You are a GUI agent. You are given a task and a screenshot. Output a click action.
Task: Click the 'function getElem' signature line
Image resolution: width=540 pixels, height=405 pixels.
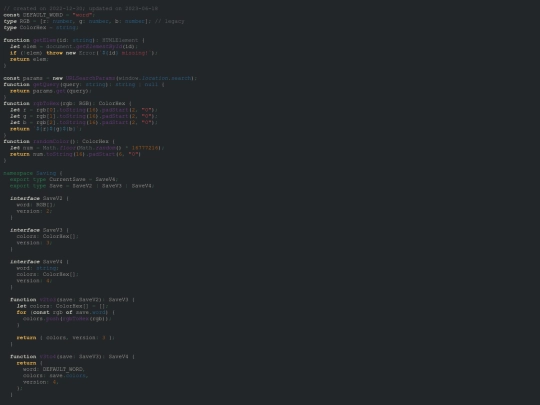(x=74, y=40)
